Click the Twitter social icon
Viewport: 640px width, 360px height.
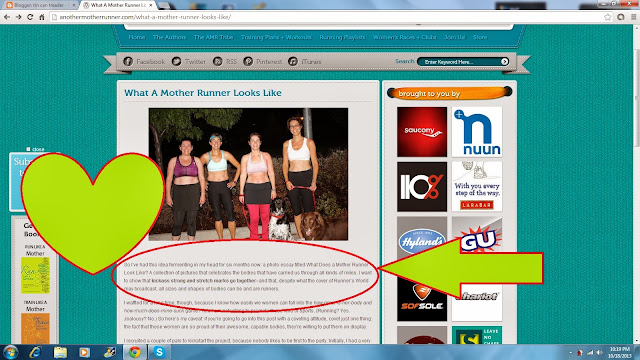[x=176, y=61]
